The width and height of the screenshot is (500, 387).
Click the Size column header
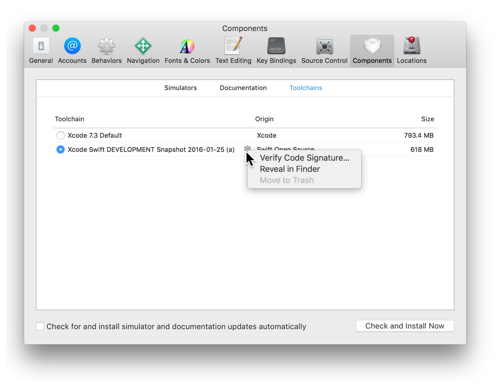(x=427, y=119)
